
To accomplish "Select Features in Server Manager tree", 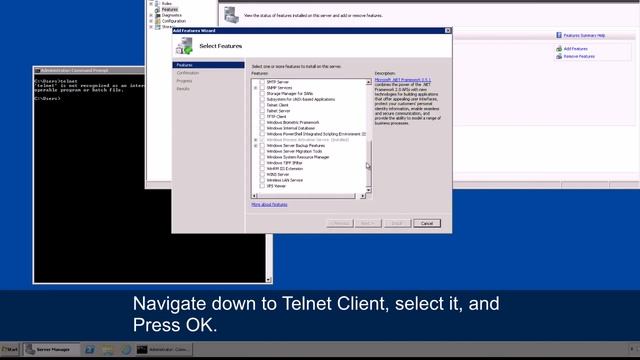I will click(169, 9).
